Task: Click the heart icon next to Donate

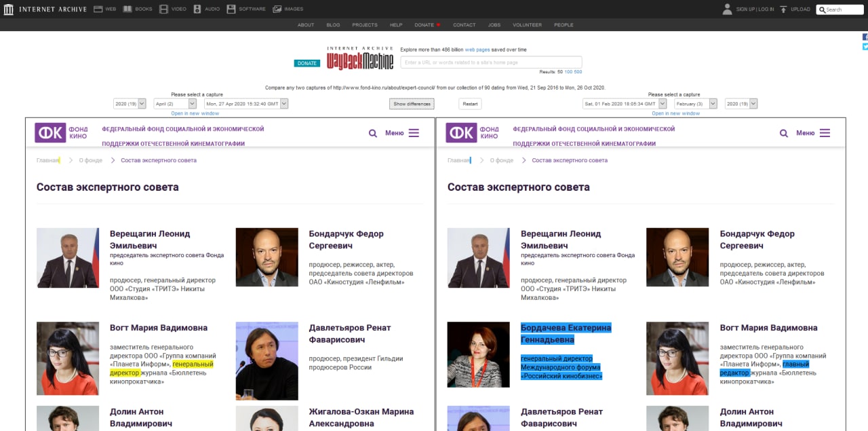Action: 438,25
